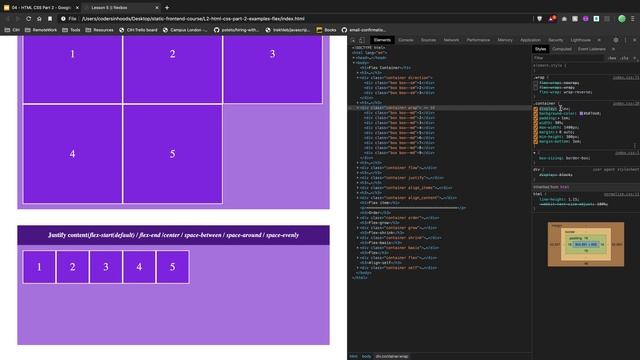The height and width of the screenshot is (360, 640).
Task: Switch to DevTools Network tab
Action: (451, 40)
